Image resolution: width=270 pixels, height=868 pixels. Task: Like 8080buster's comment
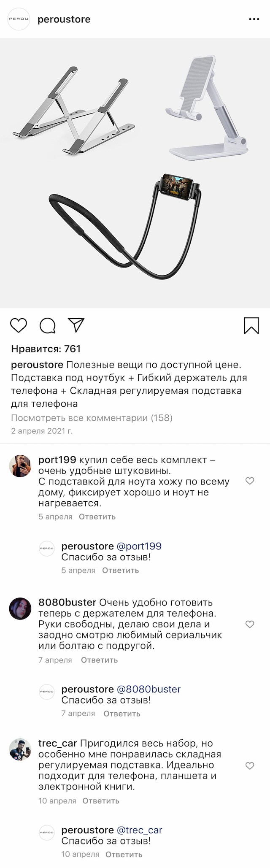click(250, 624)
